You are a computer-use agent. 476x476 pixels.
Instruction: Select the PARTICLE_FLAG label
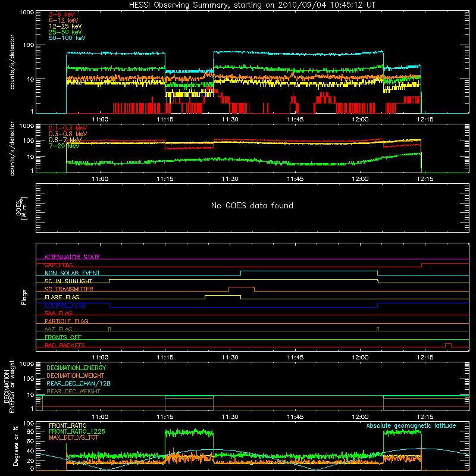point(67,321)
